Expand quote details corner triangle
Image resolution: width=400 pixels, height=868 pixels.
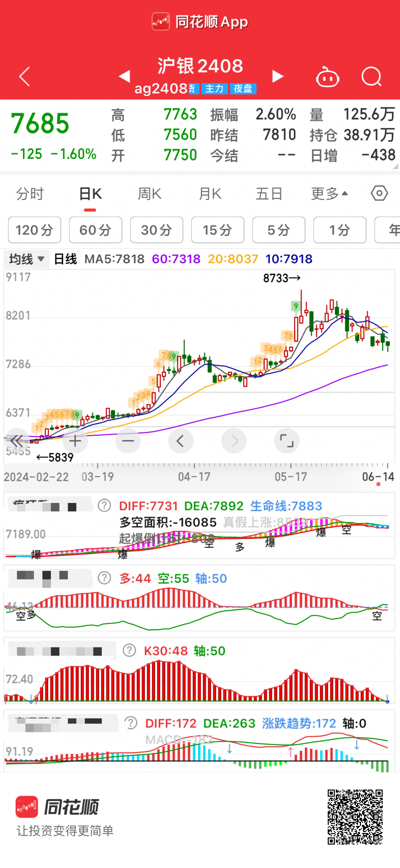(395, 166)
